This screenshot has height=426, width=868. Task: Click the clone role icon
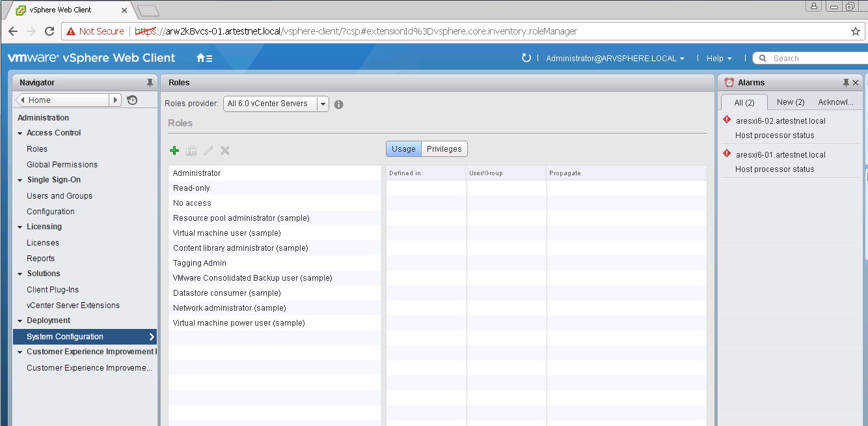point(191,150)
